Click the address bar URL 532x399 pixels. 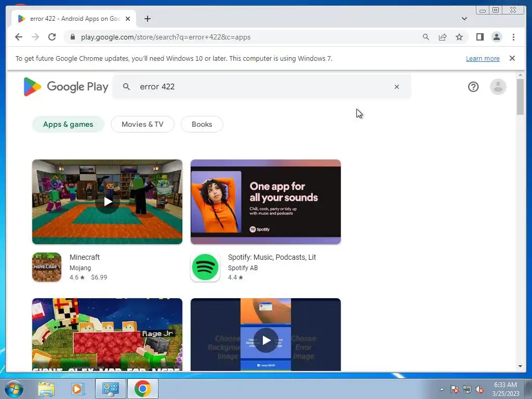tap(166, 37)
